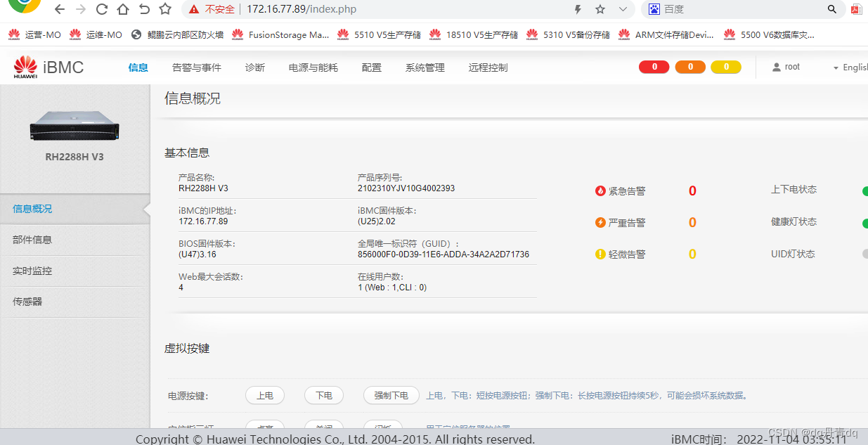The height and width of the screenshot is (445, 868).
Task: Click the red 紧急告警 critical alarm icon
Action: [600, 191]
